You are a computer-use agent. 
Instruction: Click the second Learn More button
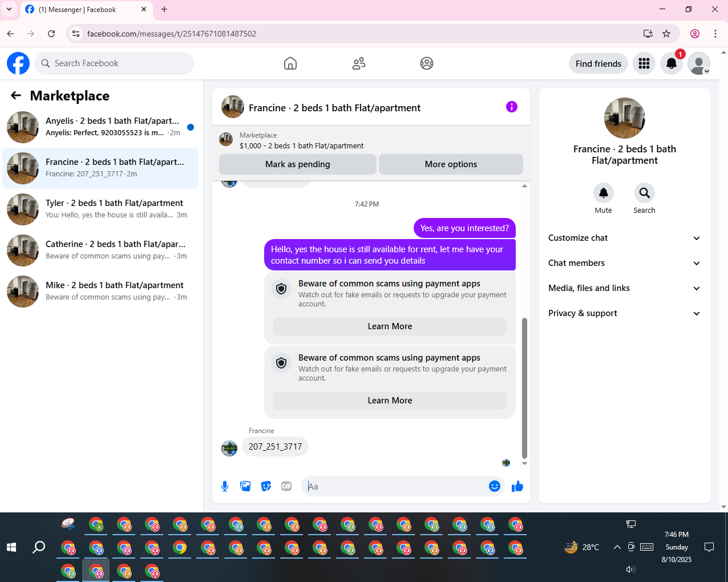[x=390, y=401]
